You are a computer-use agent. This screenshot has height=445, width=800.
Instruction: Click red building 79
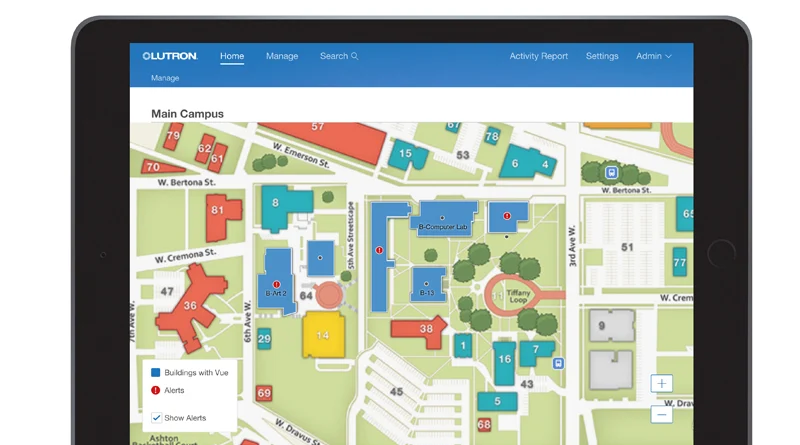(173, 137)
